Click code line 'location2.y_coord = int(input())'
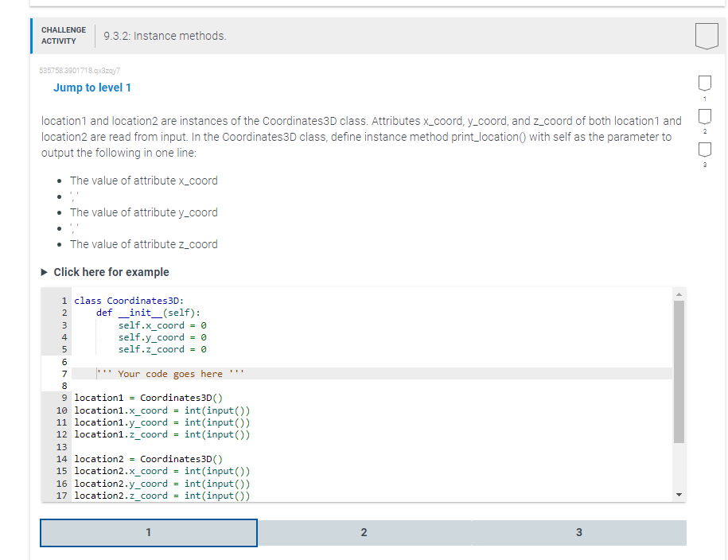This screenshot has height=560, width=728. tap(162, 484)
